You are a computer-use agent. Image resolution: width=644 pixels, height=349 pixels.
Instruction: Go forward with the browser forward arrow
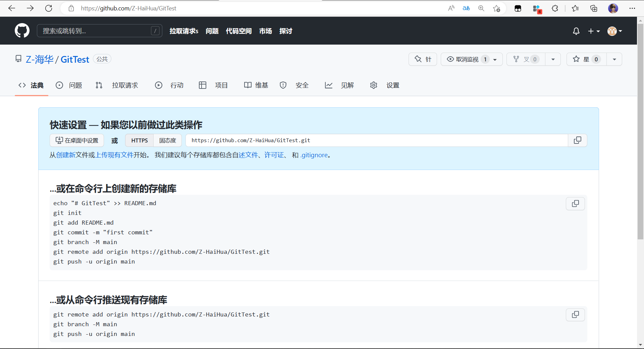[x=30, y=8]
